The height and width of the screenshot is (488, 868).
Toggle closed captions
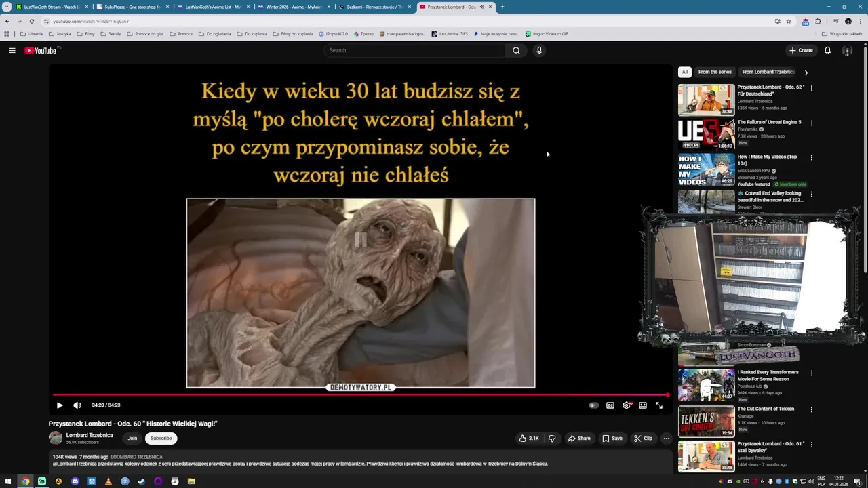[610, 405]
